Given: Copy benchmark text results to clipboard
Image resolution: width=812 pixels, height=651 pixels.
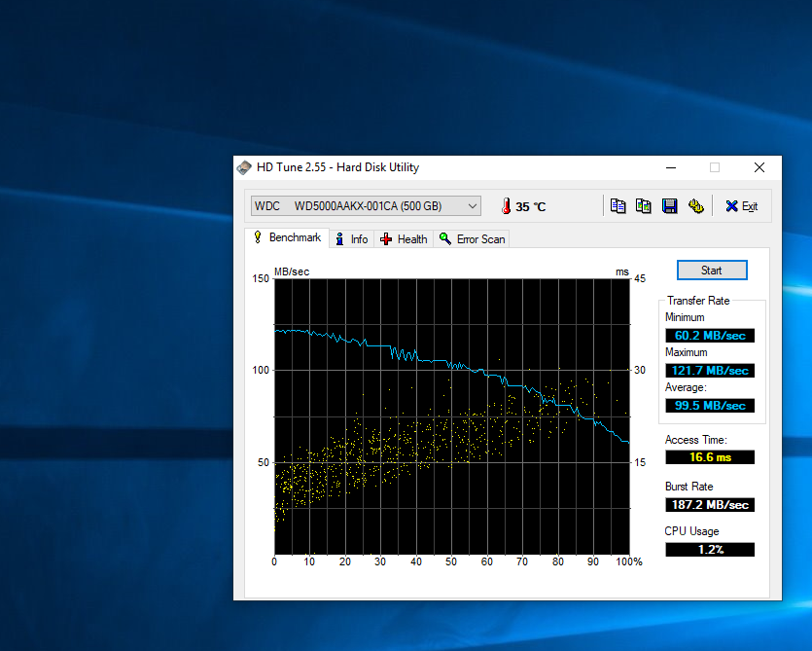Looking at the screenshot, I should click(x=618, y=205).
